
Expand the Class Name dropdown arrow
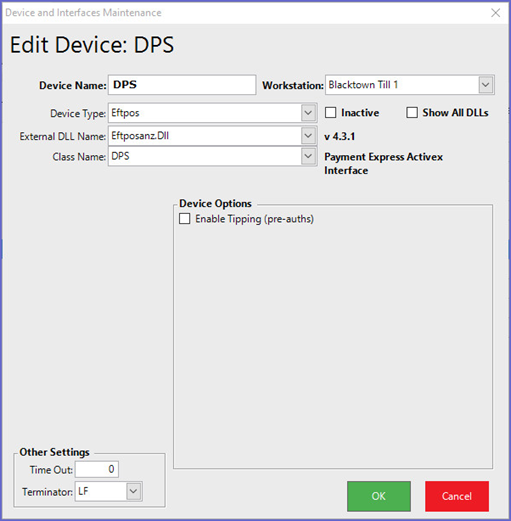(x=308, y=156)
